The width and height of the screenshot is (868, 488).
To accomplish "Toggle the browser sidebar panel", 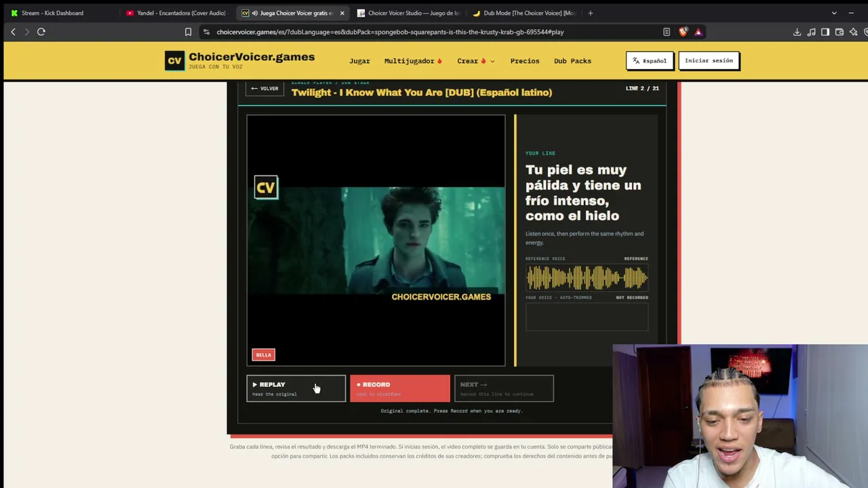I will click(x=825, y=32).
